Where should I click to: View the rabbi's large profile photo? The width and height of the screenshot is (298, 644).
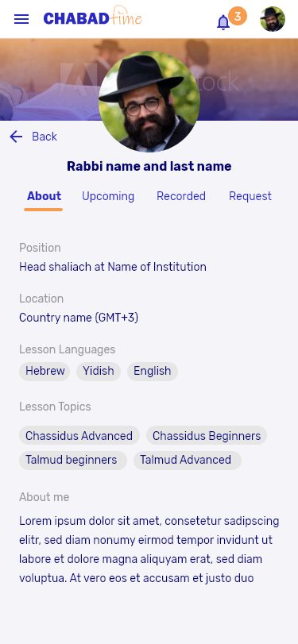149,102
